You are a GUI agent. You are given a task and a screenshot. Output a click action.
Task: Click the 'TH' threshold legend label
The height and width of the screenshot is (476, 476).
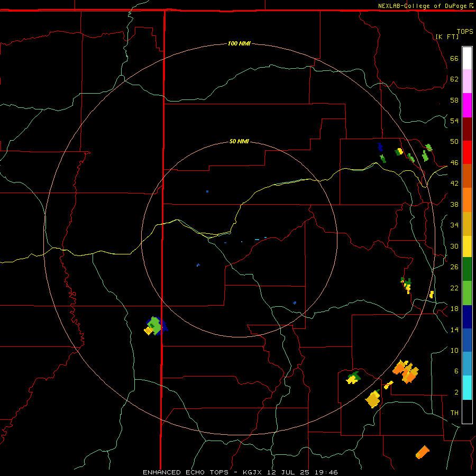coord(454,413)
